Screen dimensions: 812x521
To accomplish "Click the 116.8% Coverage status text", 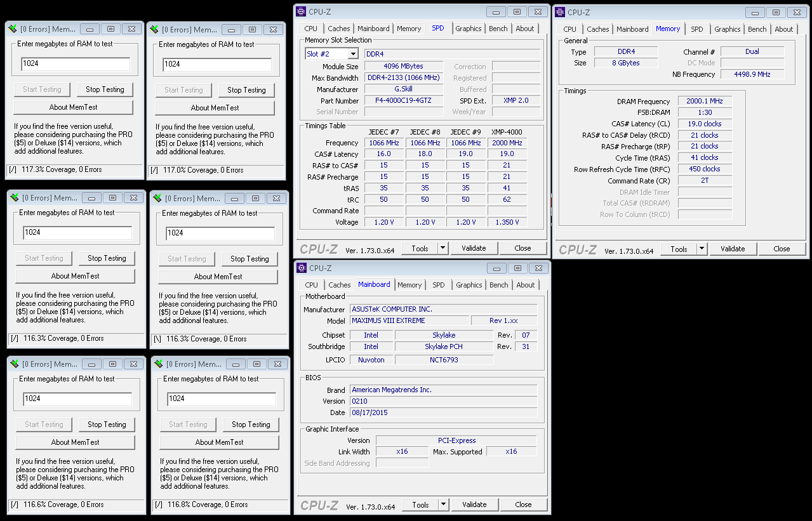I will (208, 505).
